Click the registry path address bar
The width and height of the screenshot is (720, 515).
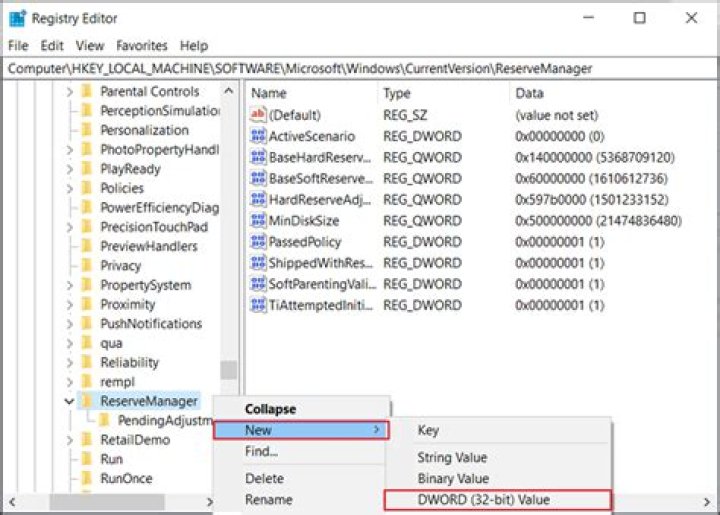(360, 68)
